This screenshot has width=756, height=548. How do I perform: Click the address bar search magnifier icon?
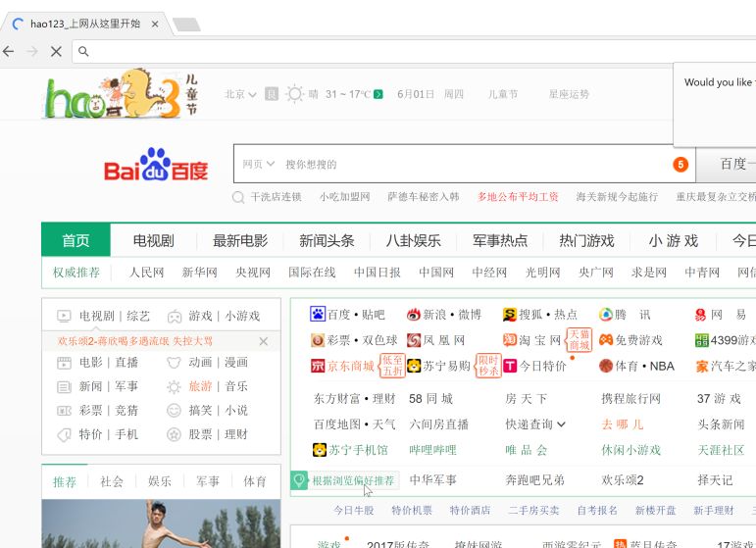(83, 51)
